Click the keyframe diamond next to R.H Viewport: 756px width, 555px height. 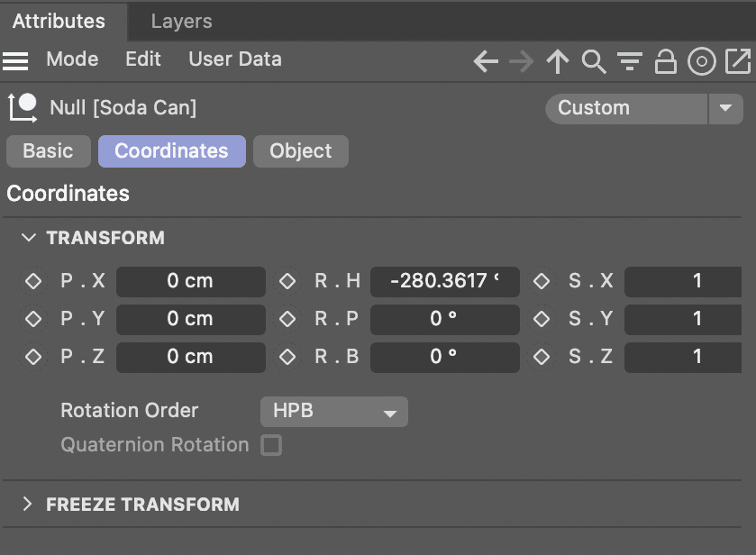tap(287, 281)
